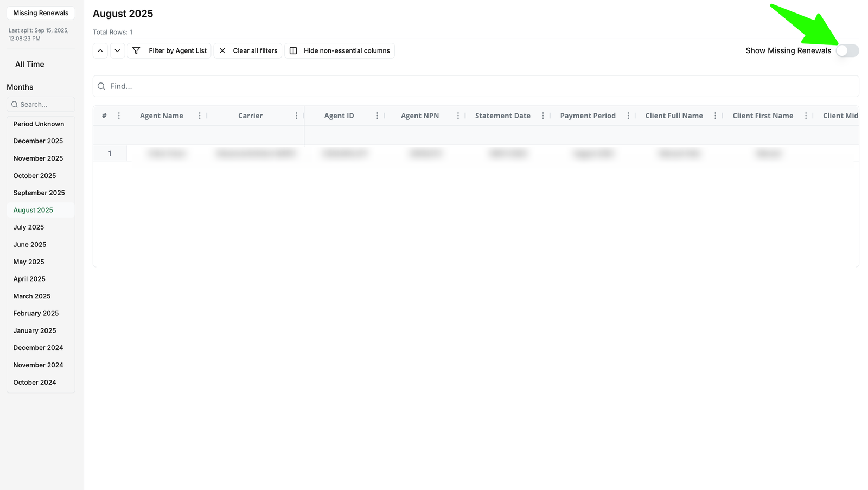
Task: Select January 2025 month
Action: click(41, 330)
